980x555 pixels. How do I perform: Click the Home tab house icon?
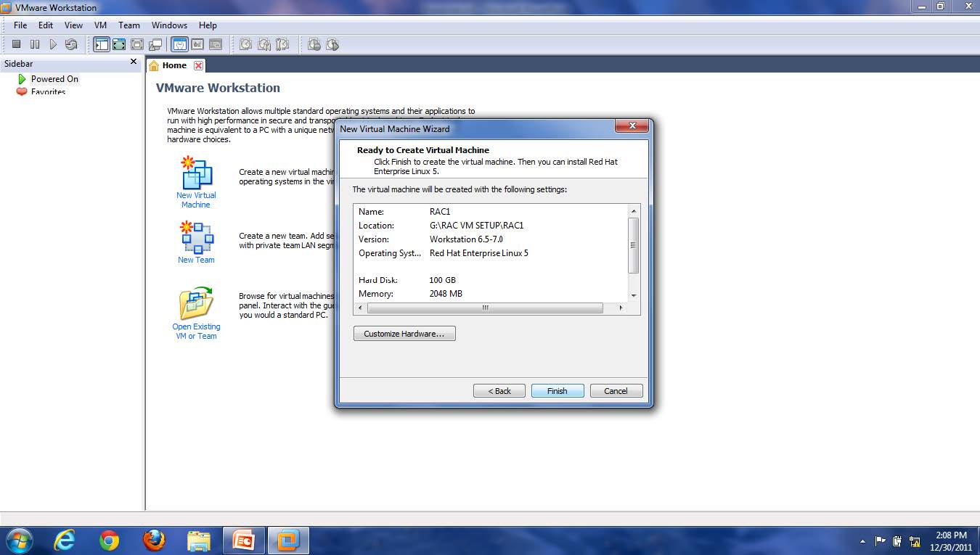point(154,65)
